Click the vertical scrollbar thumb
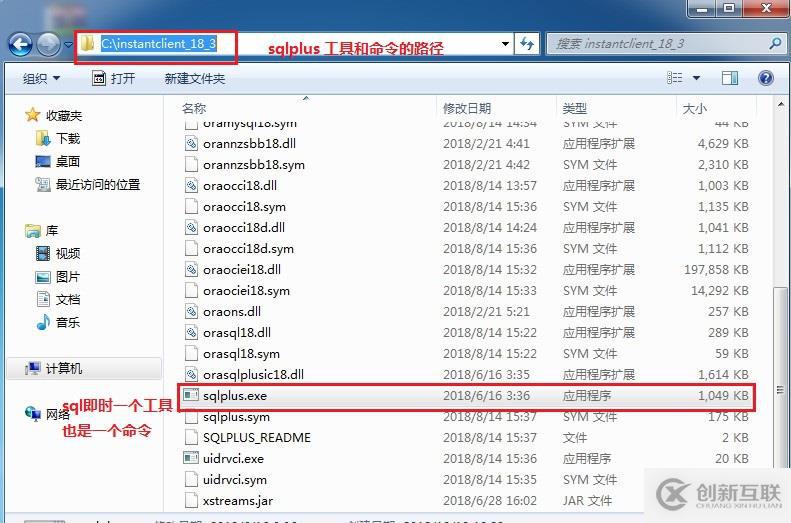The height and width of the screenshot is (523, 791). click(x=780, y=388)
